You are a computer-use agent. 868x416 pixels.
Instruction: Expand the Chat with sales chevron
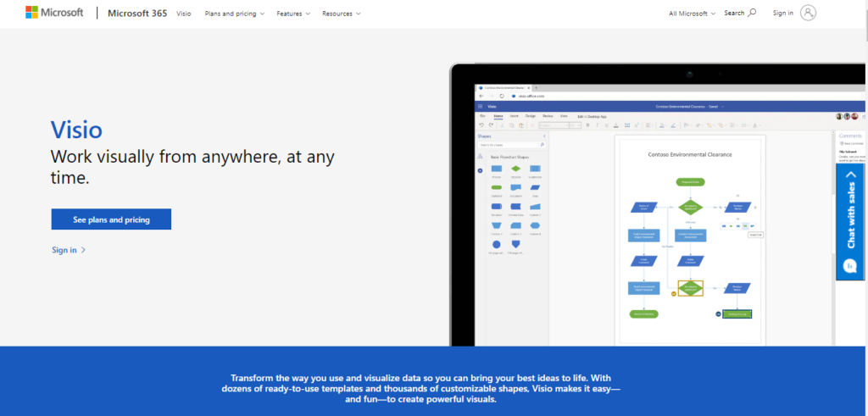point(850,175)
